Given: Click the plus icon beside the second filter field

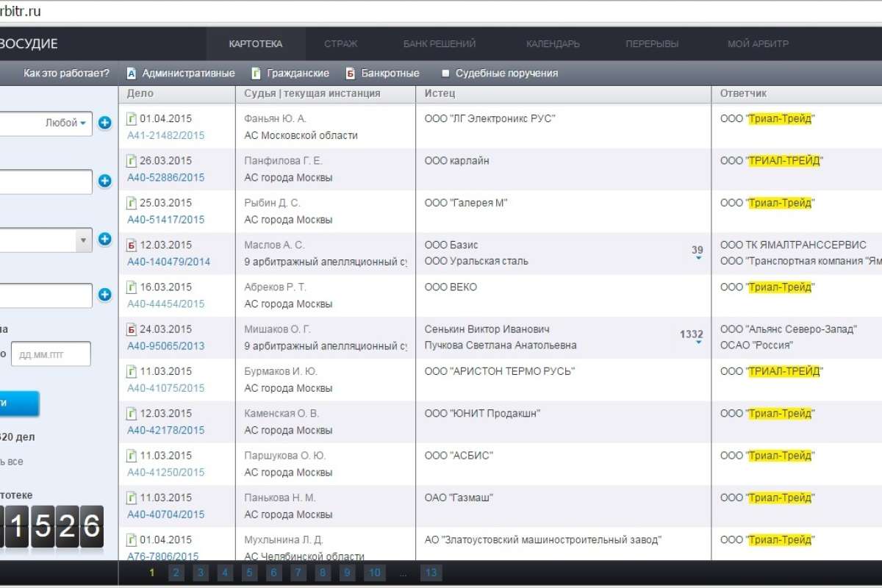Looking at the screenshot, I should [104, 181].
